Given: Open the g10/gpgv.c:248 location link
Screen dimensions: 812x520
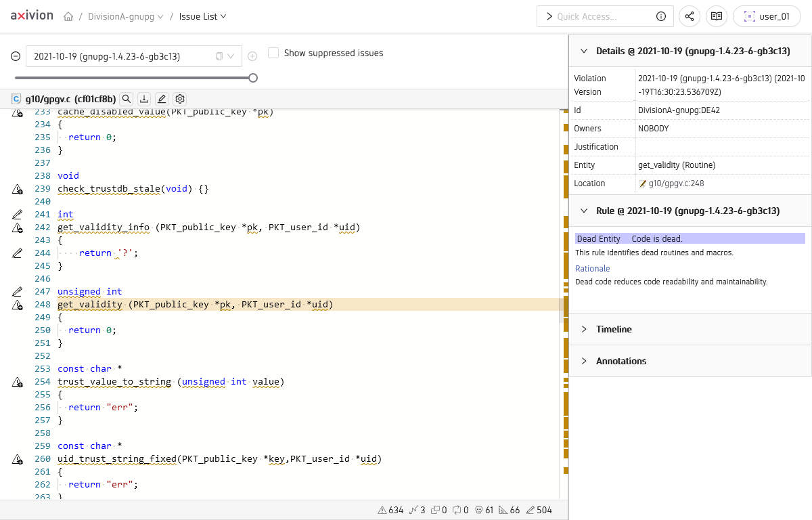Looking at the screenshot, I should pyautogui.click(x=677, y=183).
